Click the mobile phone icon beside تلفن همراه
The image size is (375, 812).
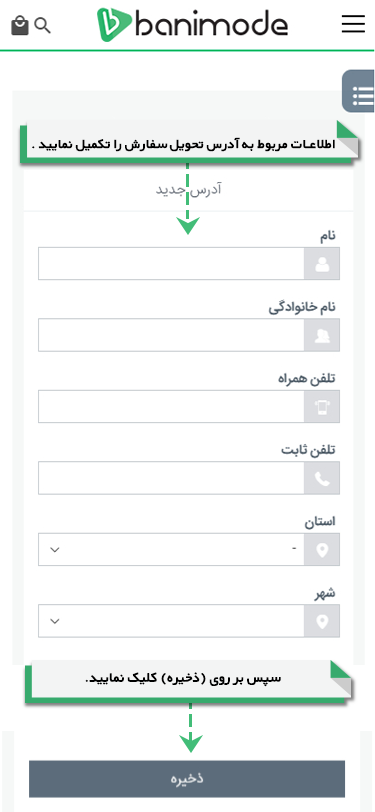pos(322,407)
